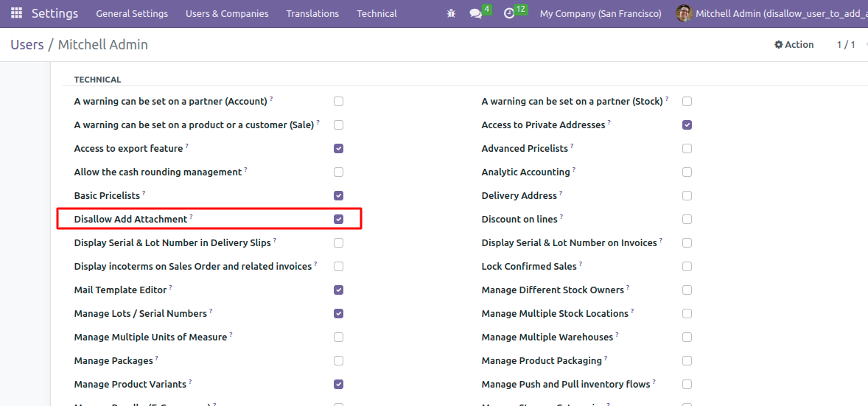This screenshot has height=406, width=868.
Task: Open the conversations chat bubble icon
Action: coord(475,13)
